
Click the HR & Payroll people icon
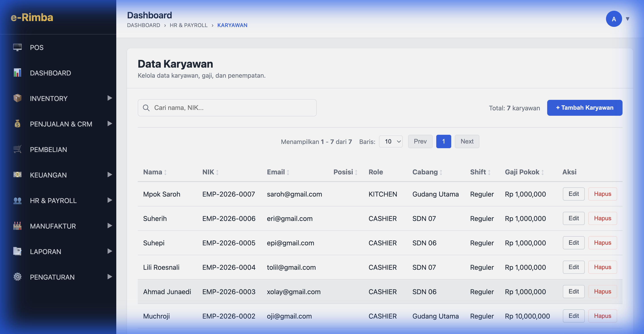click(x=17, y=200)
